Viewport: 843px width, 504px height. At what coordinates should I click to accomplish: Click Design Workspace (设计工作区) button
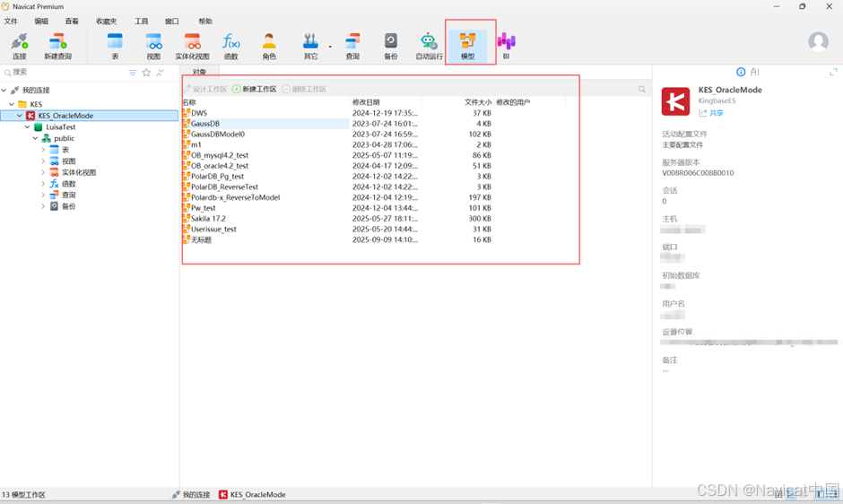(204, 90)
